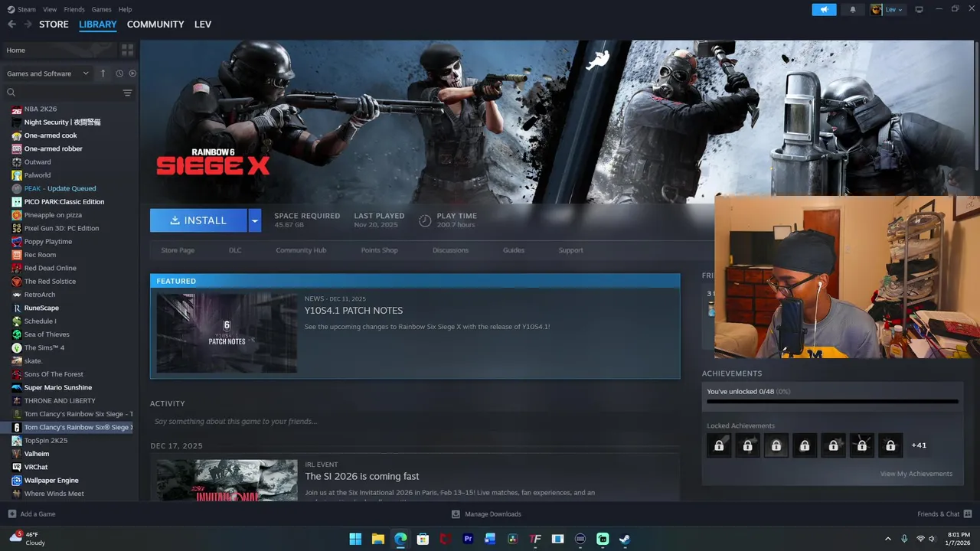The height and width of the screenshot is (551, 980).
Task: Click the Wallpaper Engine icon in list
Action: point(17,481)
